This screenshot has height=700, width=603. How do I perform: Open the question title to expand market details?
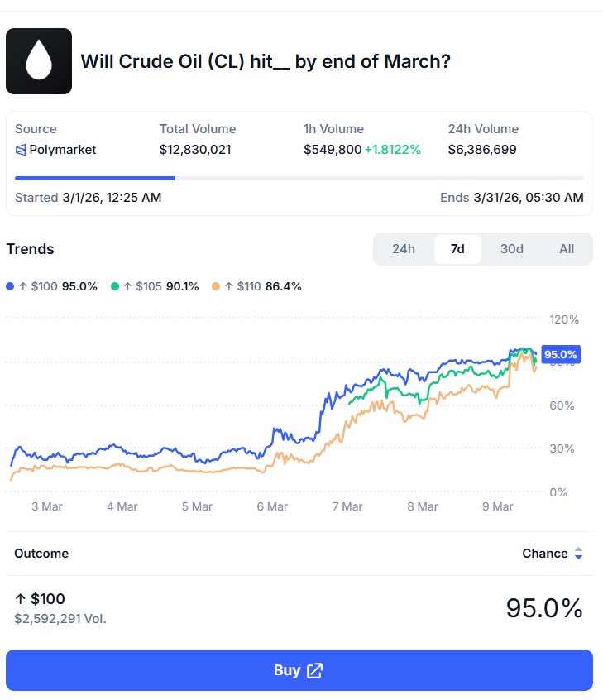(x=265, y=61)
